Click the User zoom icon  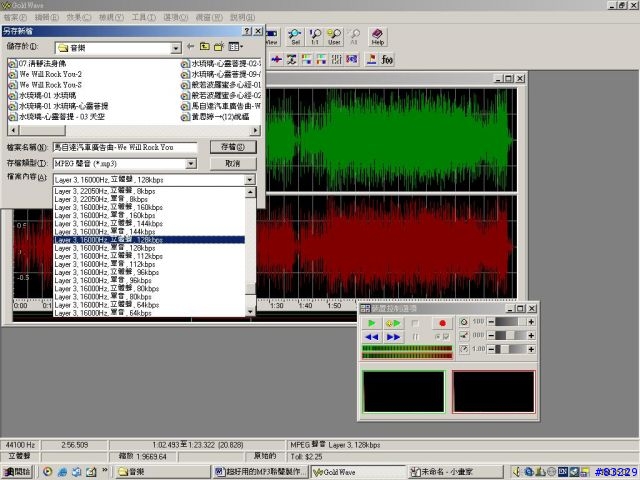pyautogui.click(x=334, y=37)
